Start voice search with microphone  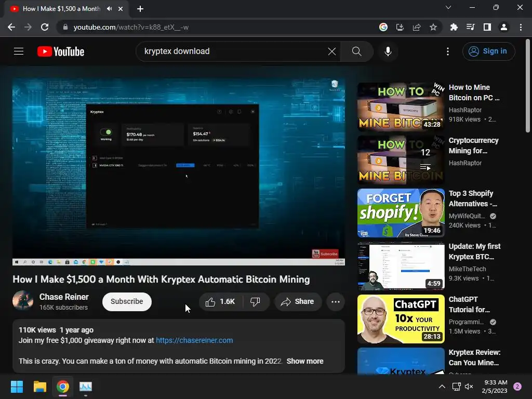click(388, 51)
